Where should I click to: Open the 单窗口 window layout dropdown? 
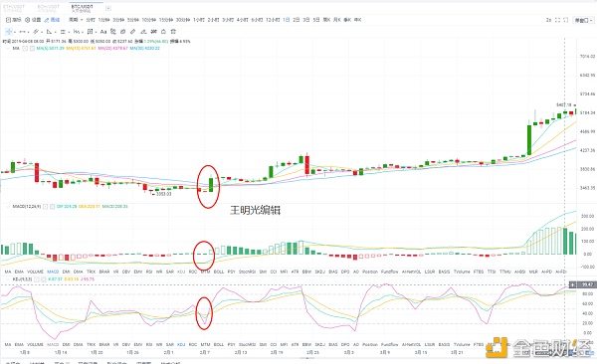(x=583, y=20)
